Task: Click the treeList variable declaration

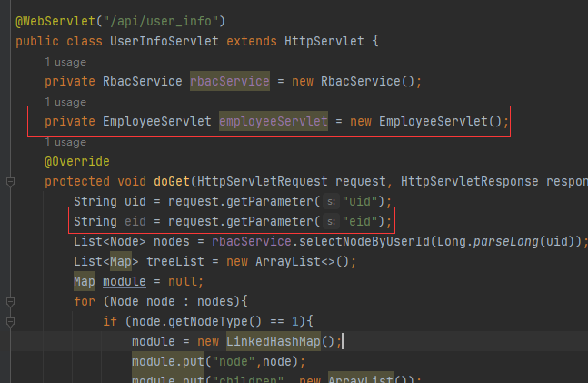Action: pos(160,262)
